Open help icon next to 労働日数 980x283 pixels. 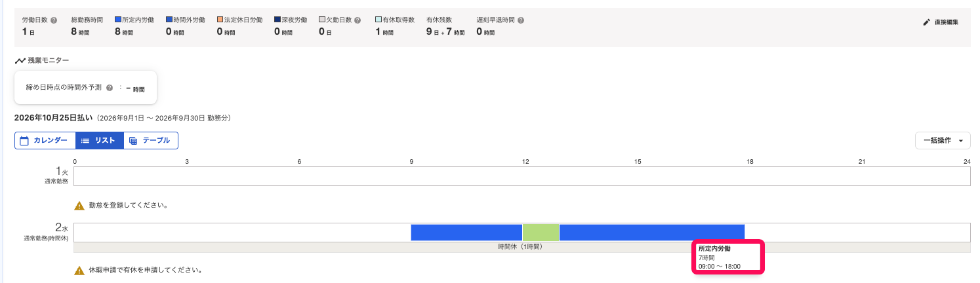[x=54, y=20]
